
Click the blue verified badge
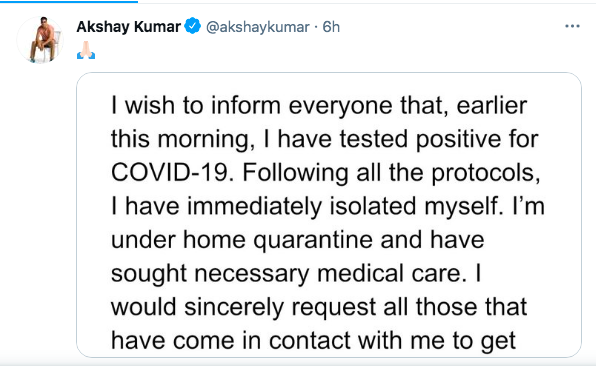click(192, 26)
